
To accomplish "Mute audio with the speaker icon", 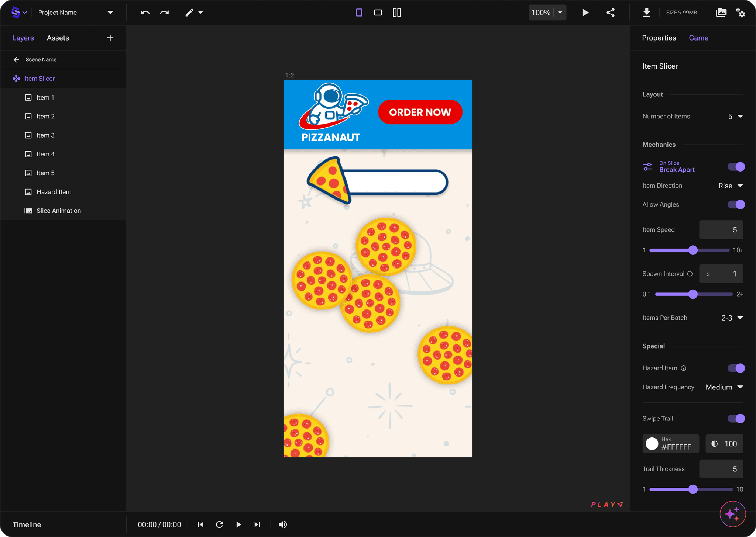I will [283, 524].
